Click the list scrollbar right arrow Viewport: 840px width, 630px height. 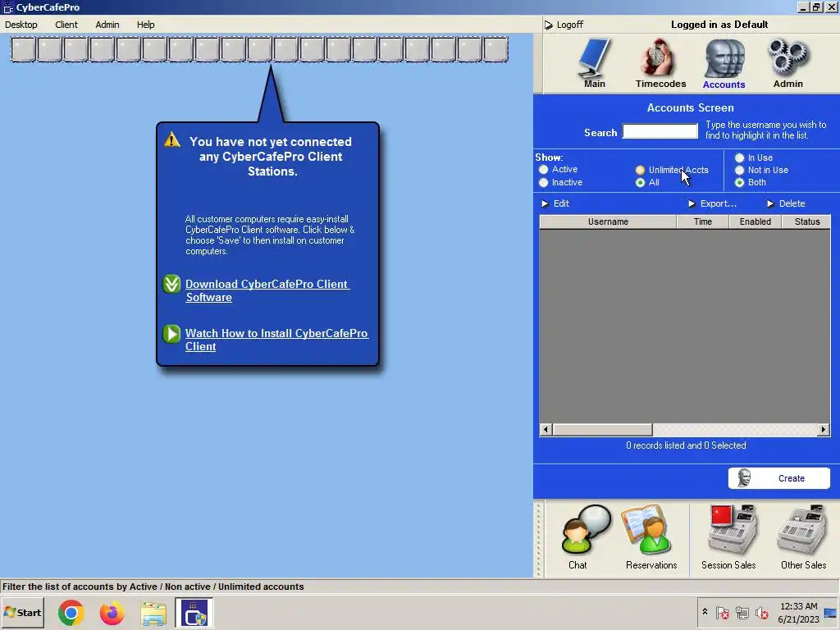[824, 429]
